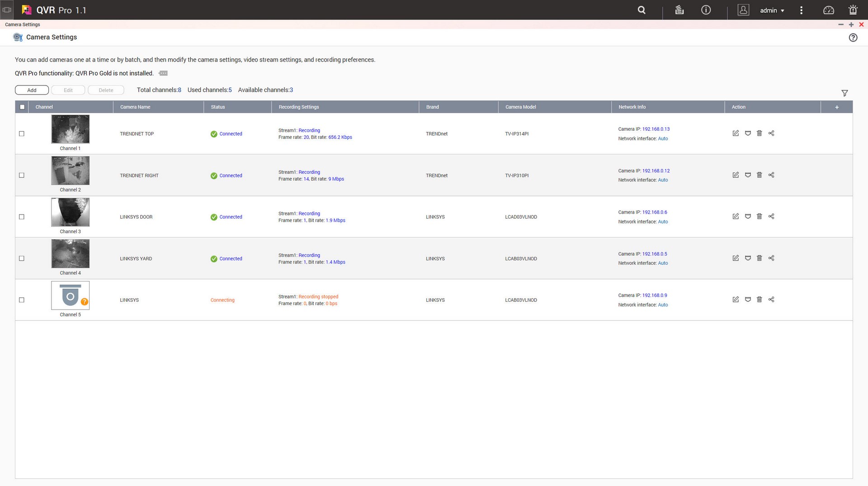Check the LINKSYS DOOR row checkbox
The height and width of the screenshot is (486, 868).
22,217
